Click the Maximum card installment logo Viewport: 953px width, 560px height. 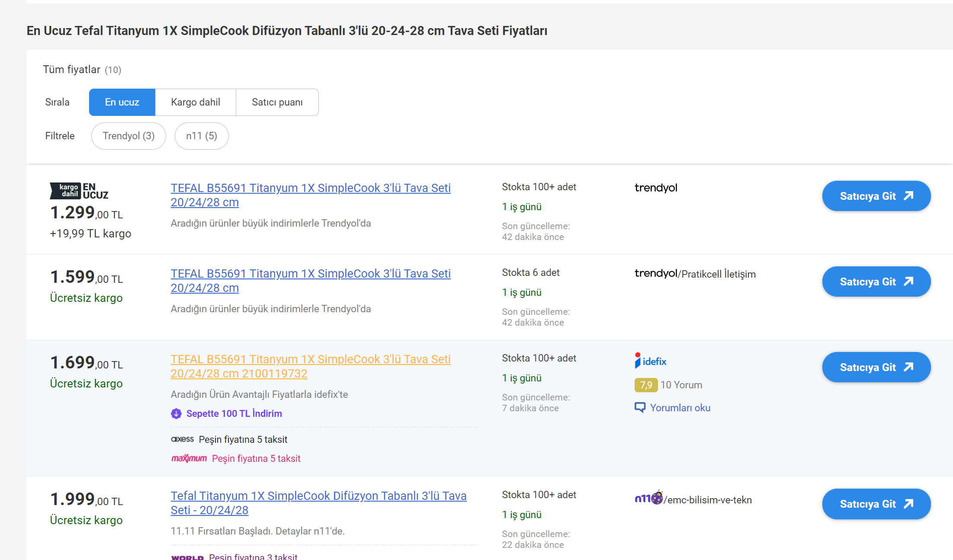[x=189, y=458]
